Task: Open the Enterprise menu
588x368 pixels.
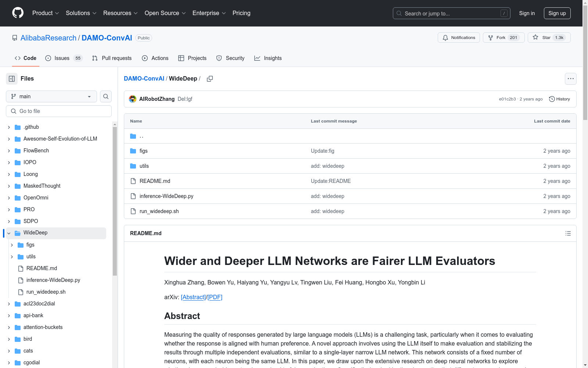Action: tap(209, 13)
